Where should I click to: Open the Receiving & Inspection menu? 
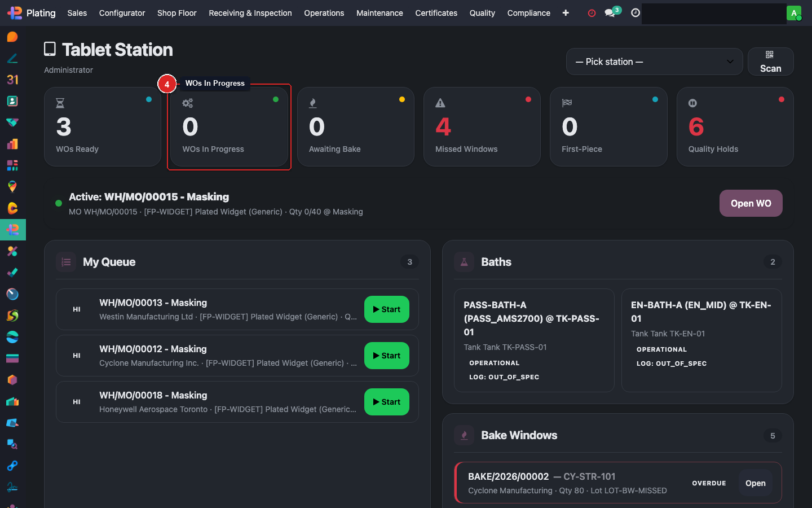250,13
